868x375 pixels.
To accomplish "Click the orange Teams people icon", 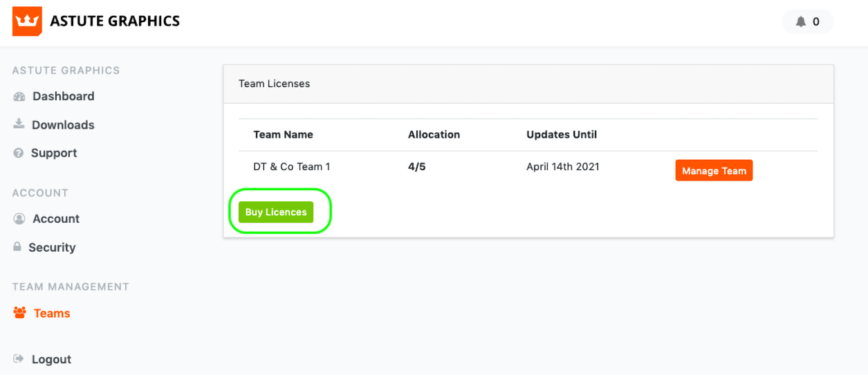I will pyautogui.click(x=19, y=313).
